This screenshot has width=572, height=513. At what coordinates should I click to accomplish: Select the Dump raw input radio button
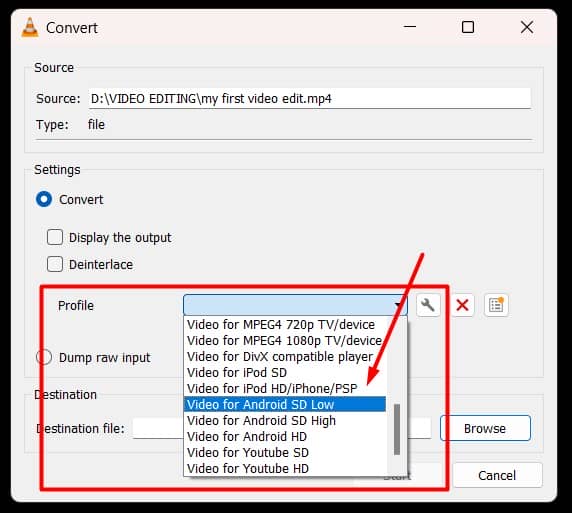44,357
